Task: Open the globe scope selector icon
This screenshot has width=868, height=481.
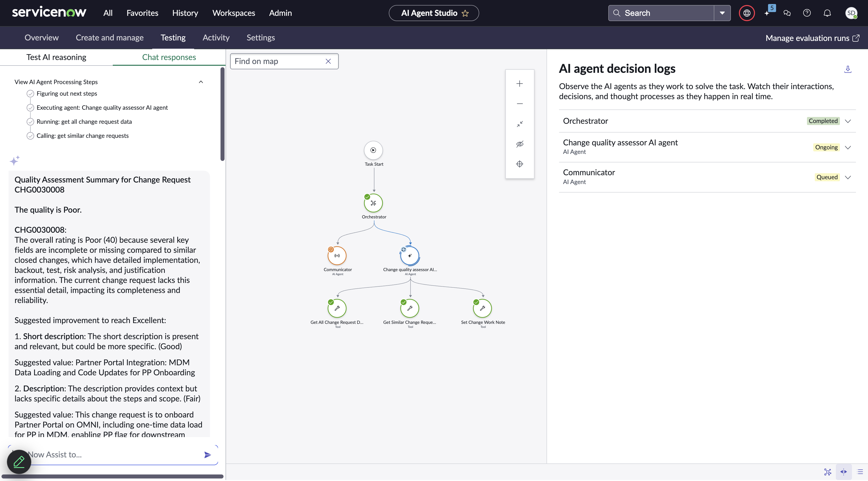Action: click(747, 13)
